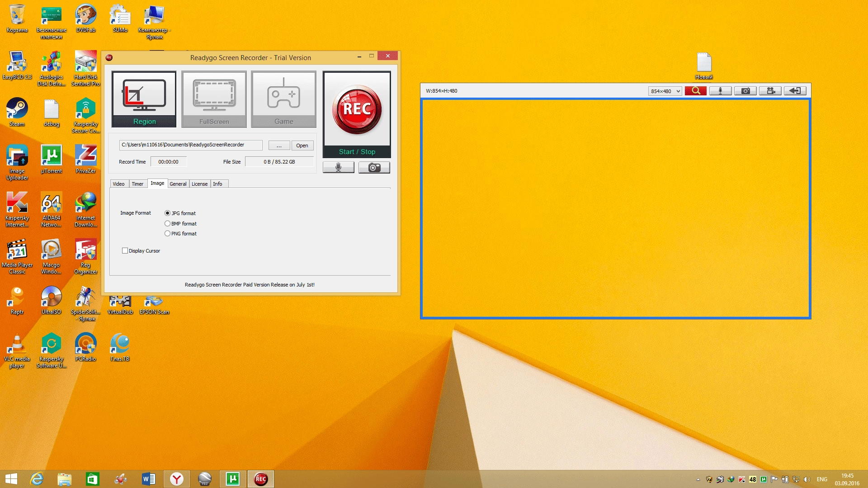868x488 pixels.
Task: Take a snapshot from the region toolbar camera
Action: pos(745,91)
